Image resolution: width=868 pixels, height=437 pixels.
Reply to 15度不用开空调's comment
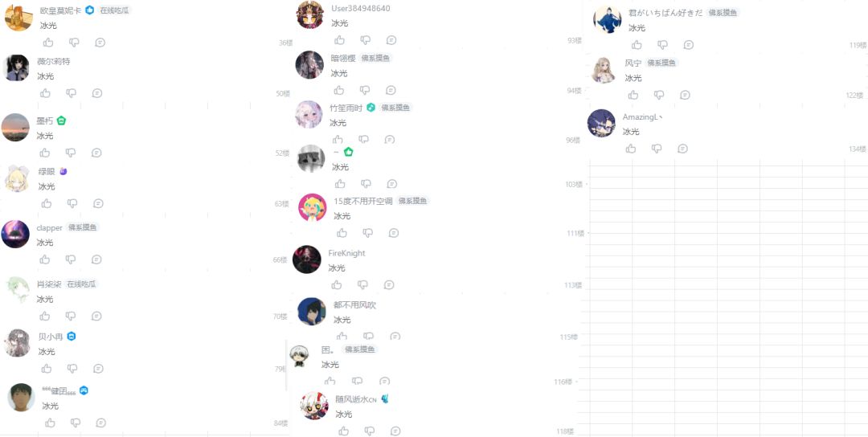[x=394, y=233]
